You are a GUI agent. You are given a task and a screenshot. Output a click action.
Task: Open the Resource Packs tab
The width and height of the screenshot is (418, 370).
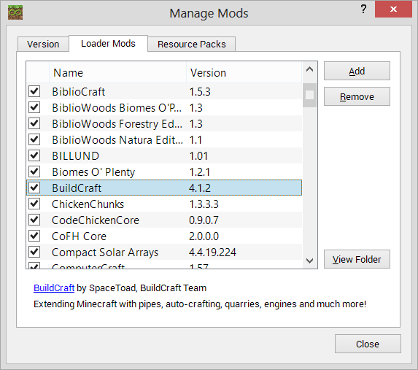pos(192,44)
